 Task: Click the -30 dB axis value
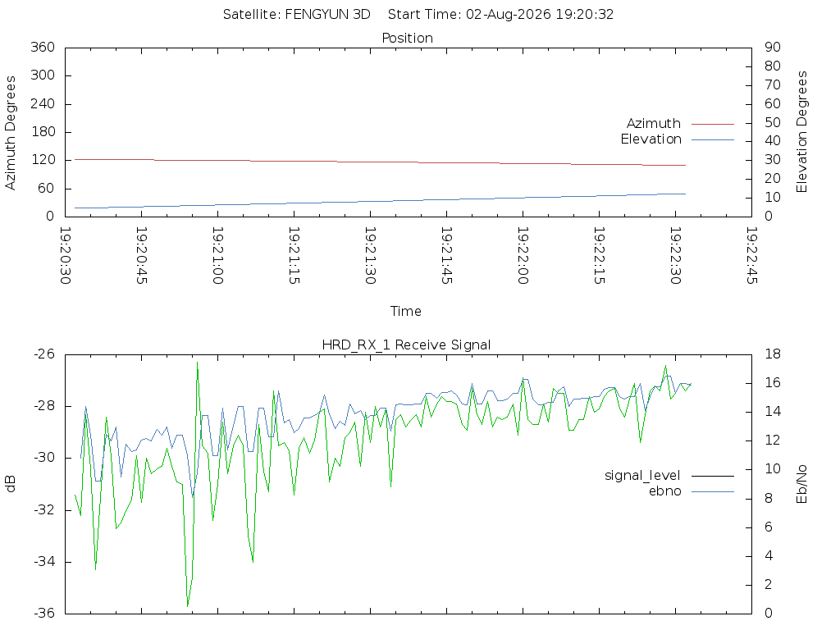(x=44, y=458)
